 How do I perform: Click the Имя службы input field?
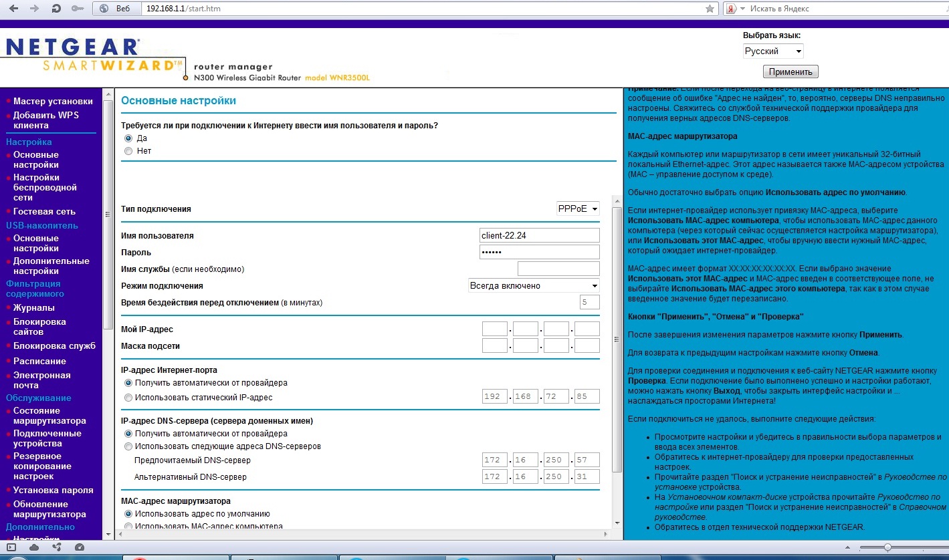coord(558,269)
